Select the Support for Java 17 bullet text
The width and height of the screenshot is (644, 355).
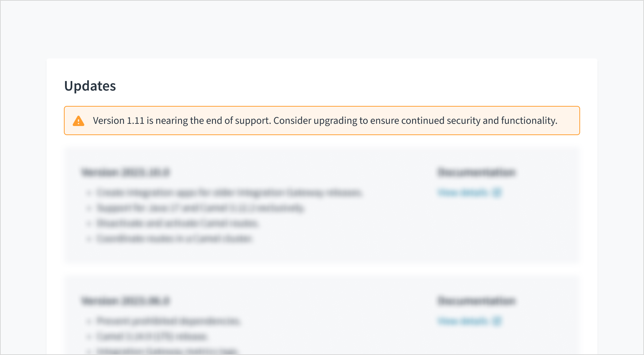200,207
